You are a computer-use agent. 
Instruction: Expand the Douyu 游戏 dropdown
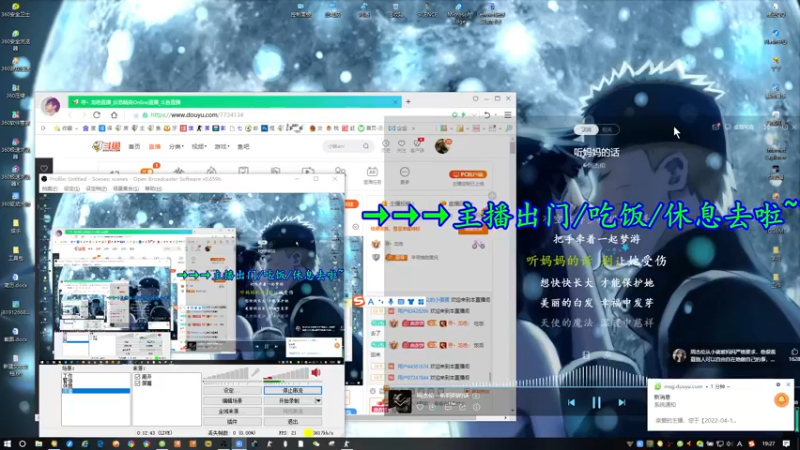(x=222, y=146)
